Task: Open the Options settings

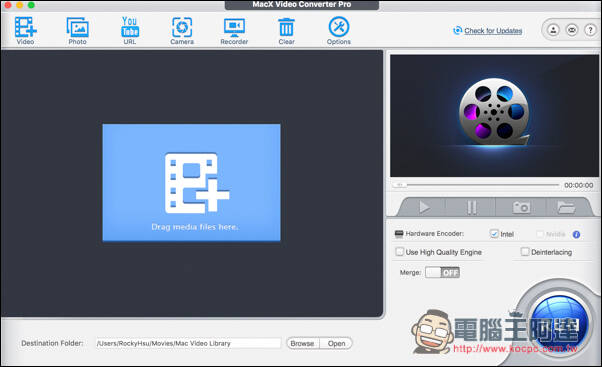Action: tap(339, 31)
